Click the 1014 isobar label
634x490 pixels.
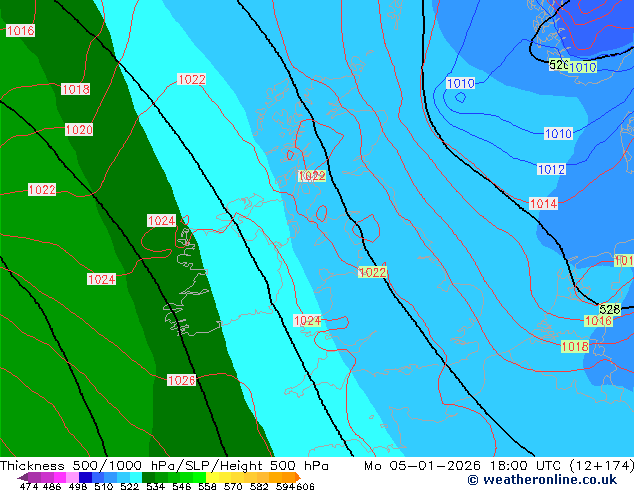[543, 203]
